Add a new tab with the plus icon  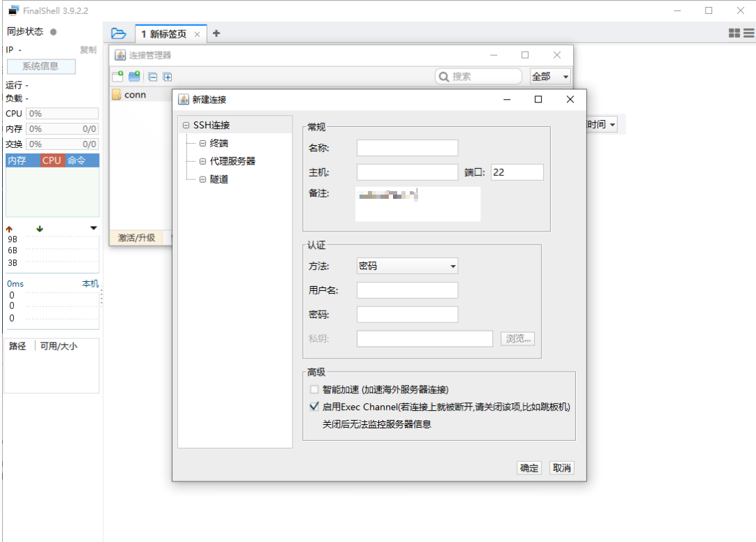[216, 33]
